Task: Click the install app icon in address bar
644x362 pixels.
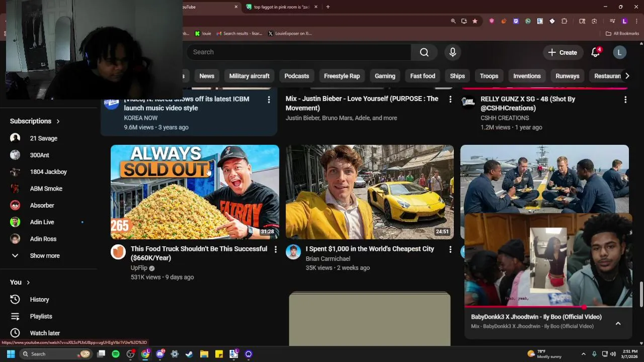Action: (464, 21)
